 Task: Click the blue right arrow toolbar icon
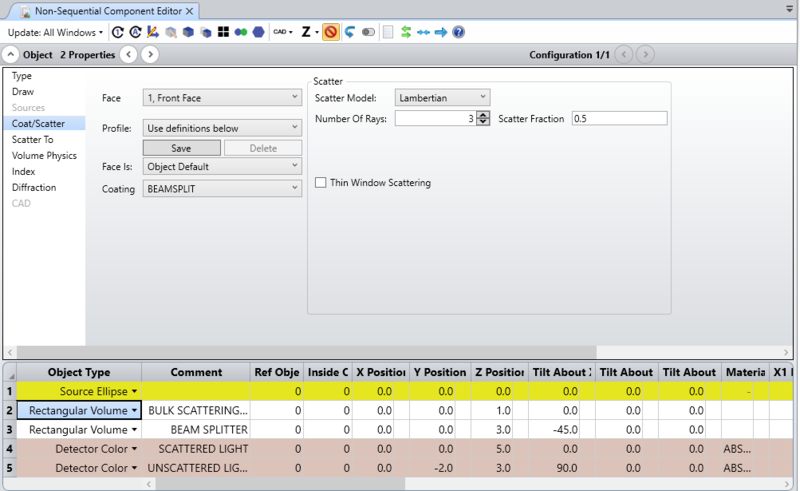coord(440,32)
